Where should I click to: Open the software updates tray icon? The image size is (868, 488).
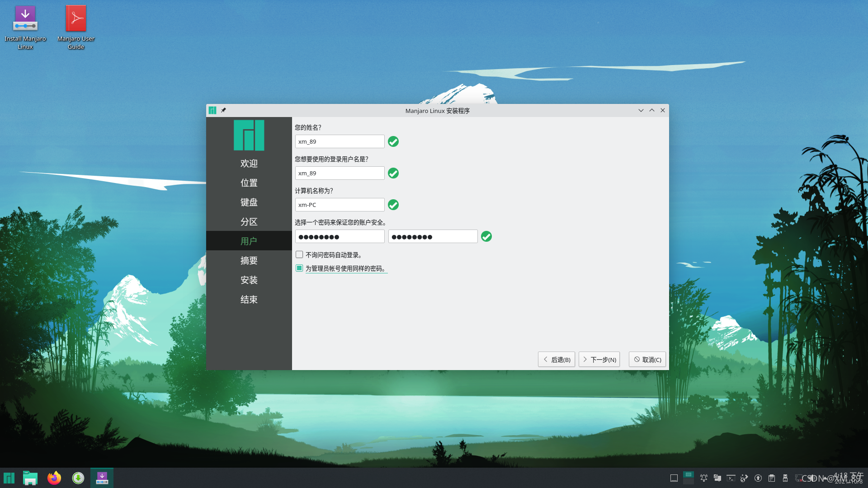(758, 478)
